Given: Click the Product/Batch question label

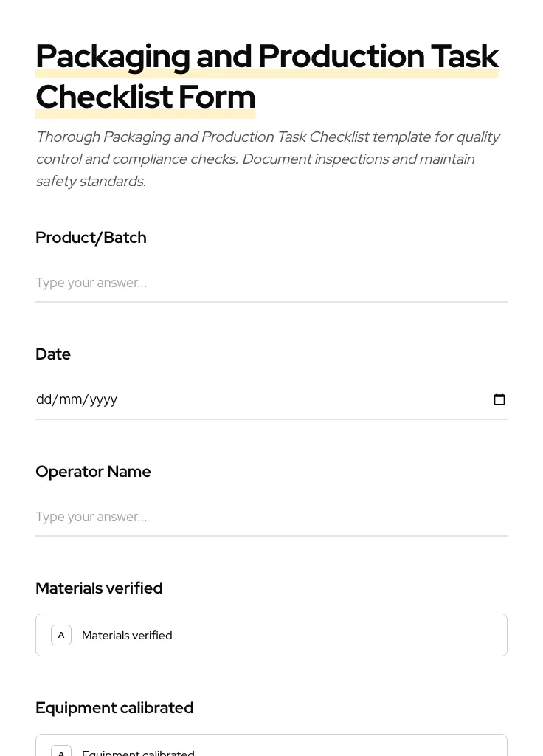Looking at the screenshot, I should [91, 237].
